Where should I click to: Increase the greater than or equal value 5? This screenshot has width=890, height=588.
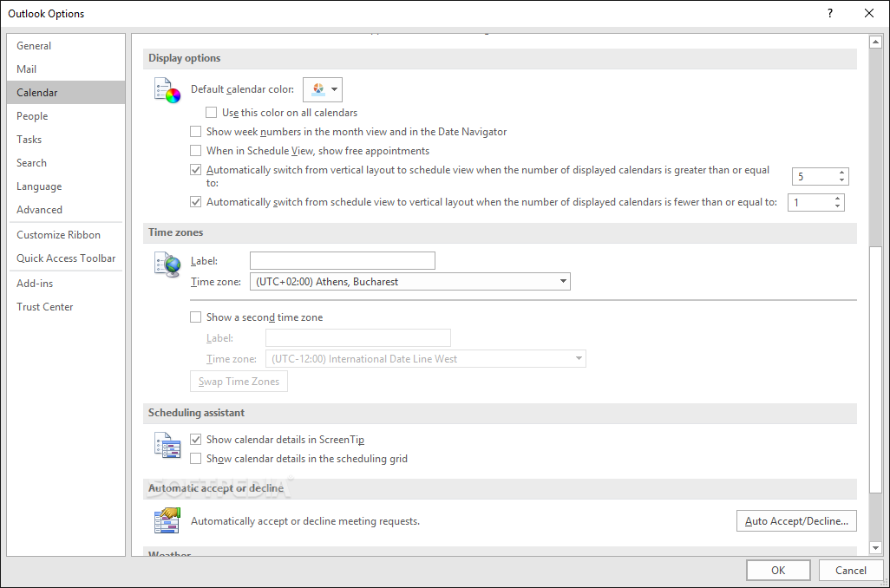[841, 173]
